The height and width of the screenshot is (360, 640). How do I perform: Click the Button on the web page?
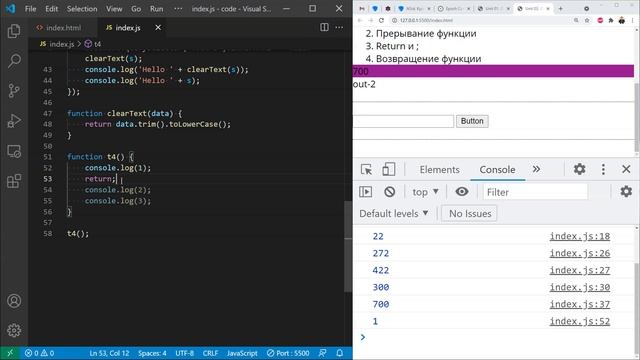472,121
